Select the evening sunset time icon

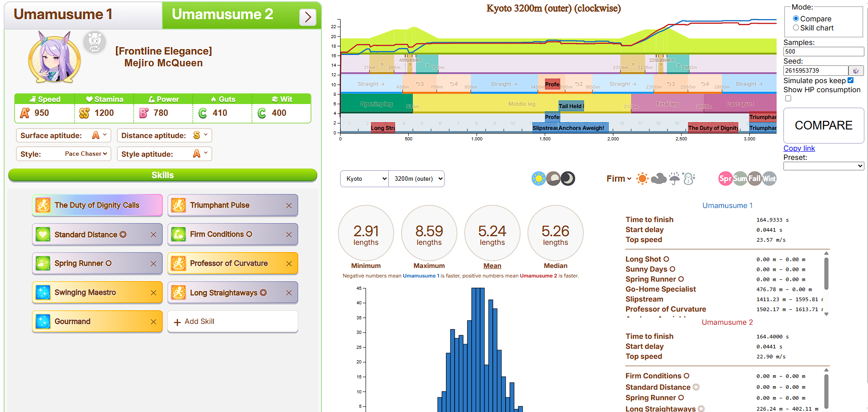point(553,179)
